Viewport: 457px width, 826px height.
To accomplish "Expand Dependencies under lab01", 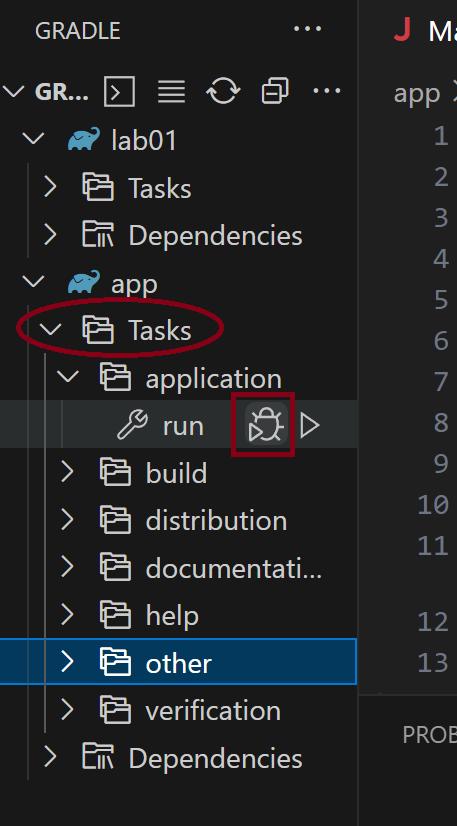I will point(50,235).
